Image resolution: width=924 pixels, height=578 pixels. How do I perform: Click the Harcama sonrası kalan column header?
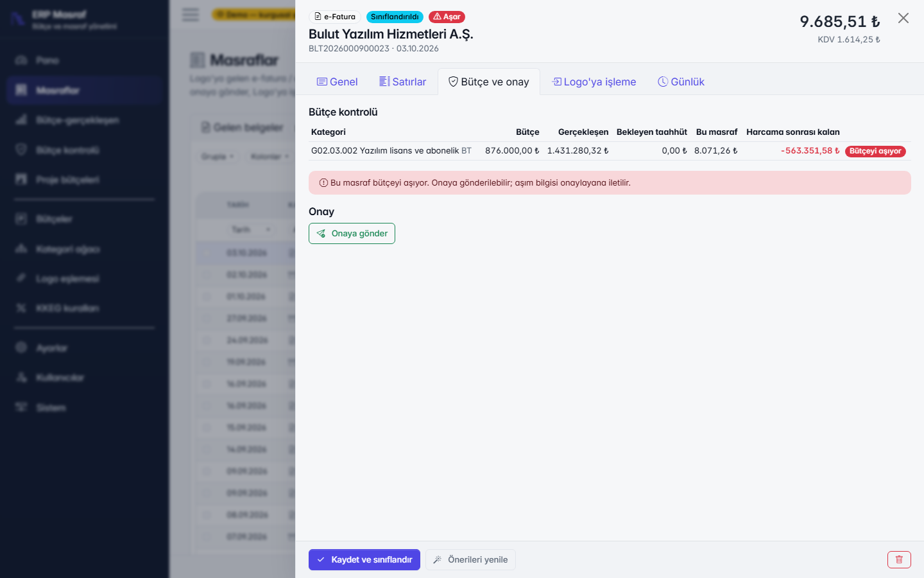click(793, 132)
